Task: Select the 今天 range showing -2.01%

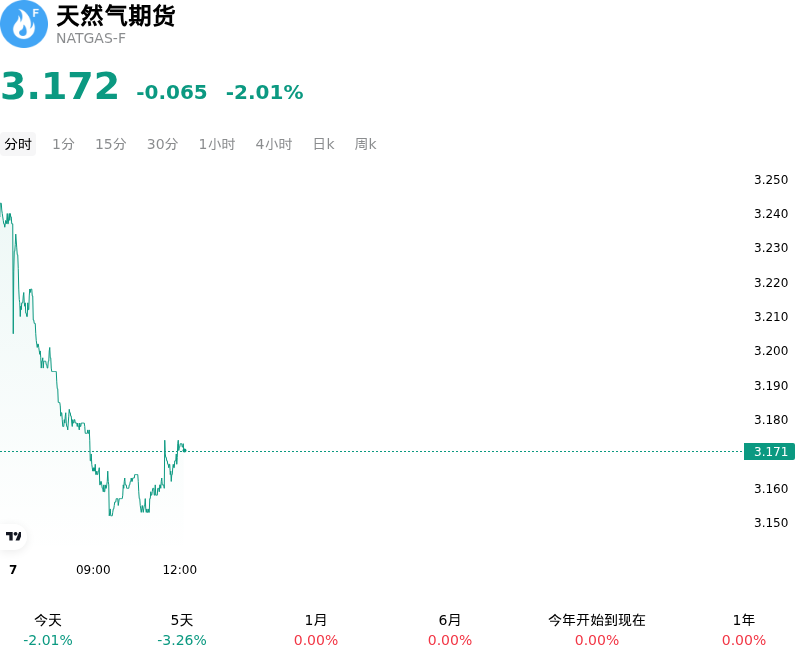Action: coord(48,630)
